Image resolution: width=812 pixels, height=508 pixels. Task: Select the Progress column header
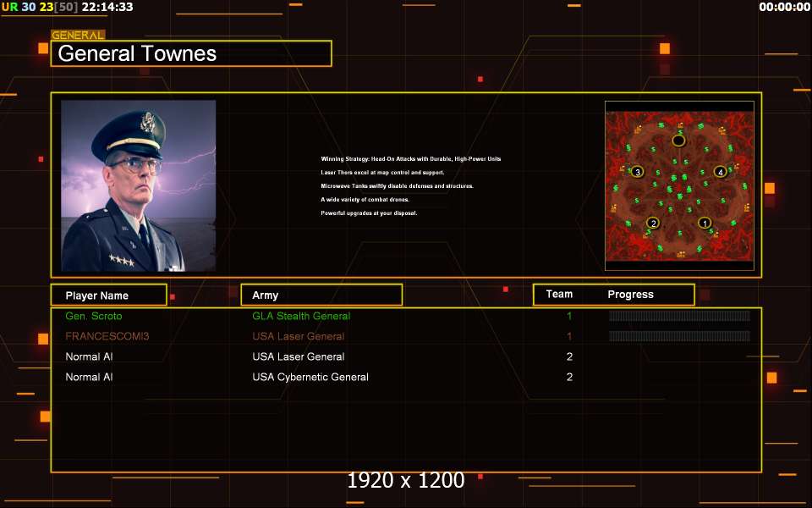tap(630, 295)
